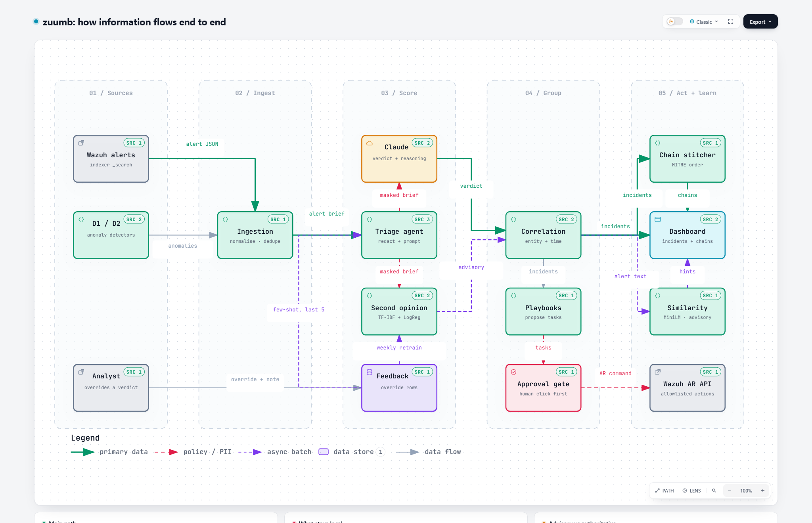The width and height of the screenshot is (812, 523).
Task: Click the 100% zoom level
Action: 746,491
